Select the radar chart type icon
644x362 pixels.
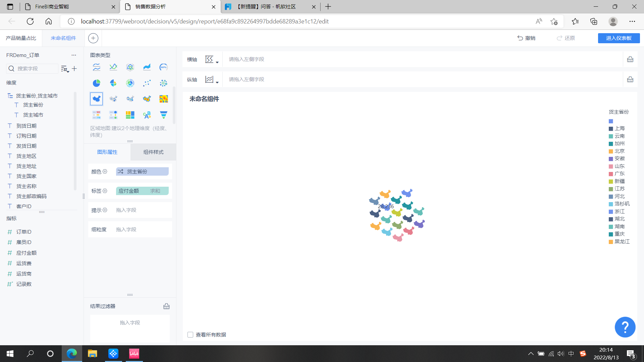click(x=130, y=67)
